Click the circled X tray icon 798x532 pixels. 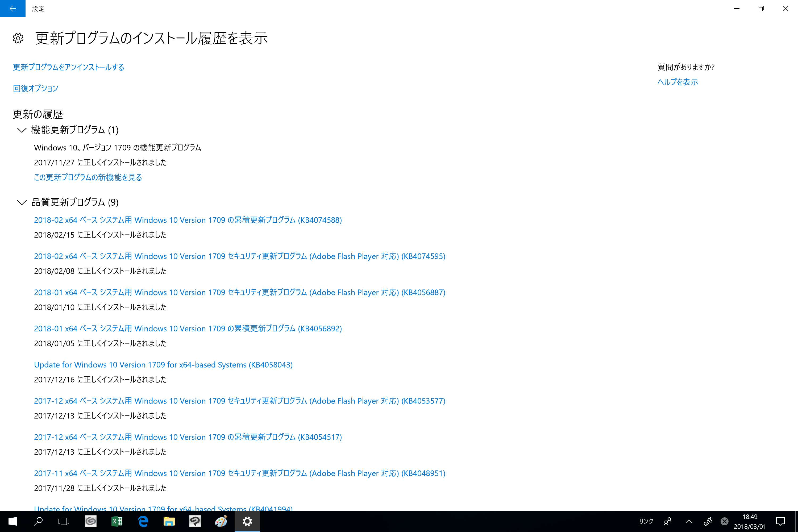coord(724,521)
